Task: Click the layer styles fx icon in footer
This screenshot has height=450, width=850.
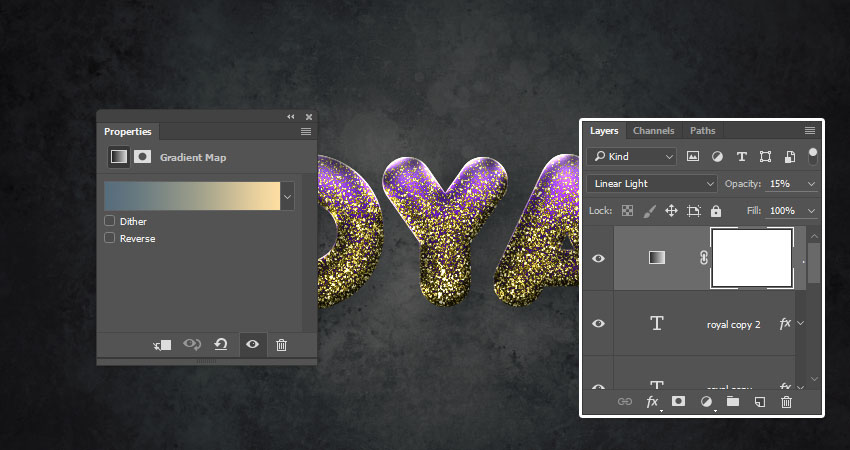Action: coord(652,401)
